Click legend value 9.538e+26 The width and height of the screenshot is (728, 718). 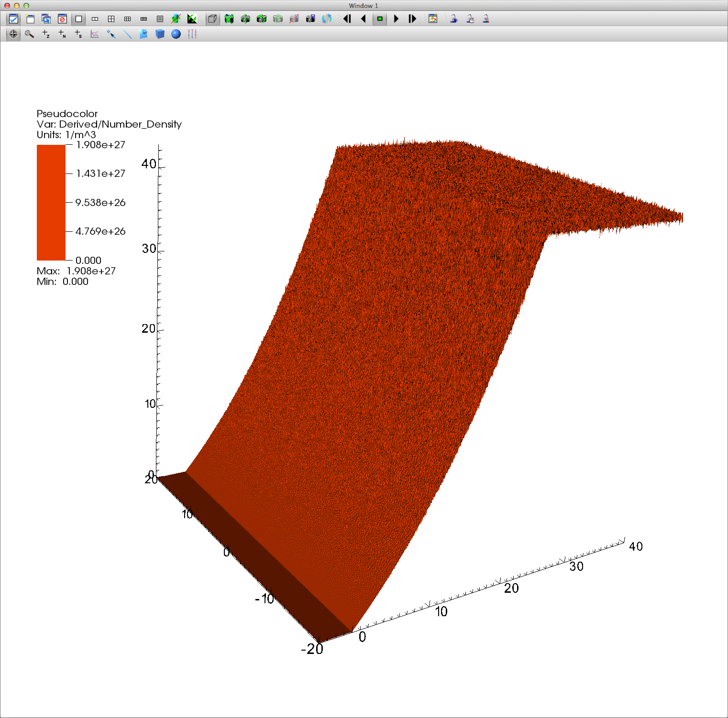(x=100, y=203)
